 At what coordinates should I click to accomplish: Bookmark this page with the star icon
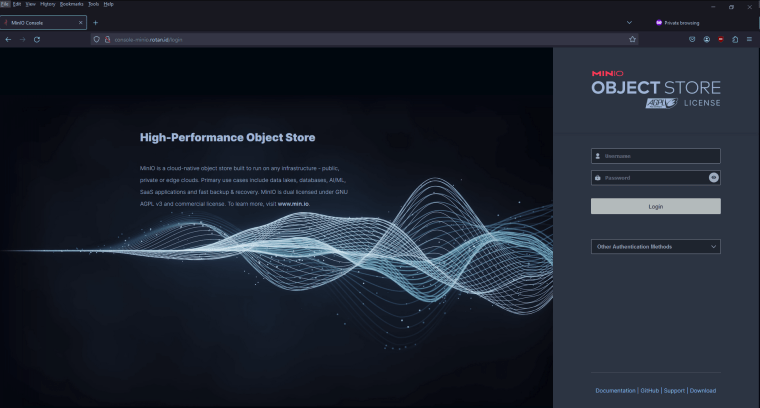point(632,40)
